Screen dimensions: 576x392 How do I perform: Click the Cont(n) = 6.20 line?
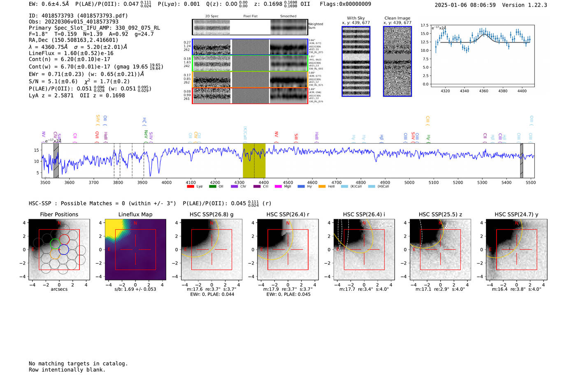[69, 59]
